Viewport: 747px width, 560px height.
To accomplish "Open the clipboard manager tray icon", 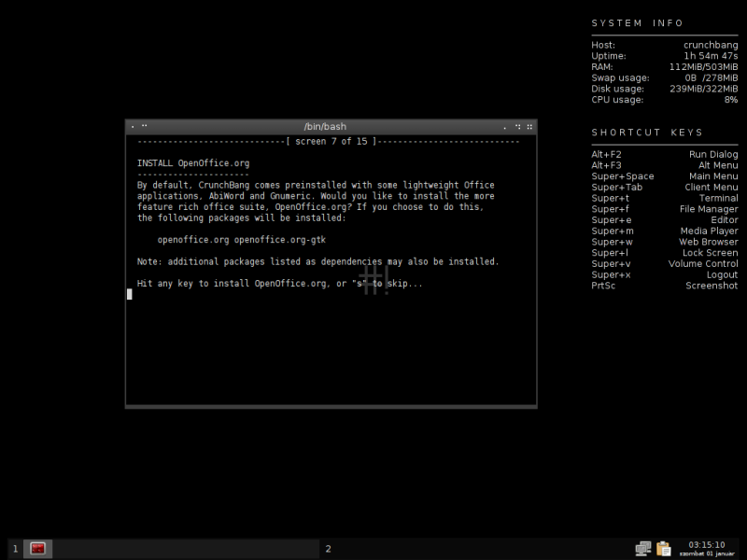I will pos(663,549).
